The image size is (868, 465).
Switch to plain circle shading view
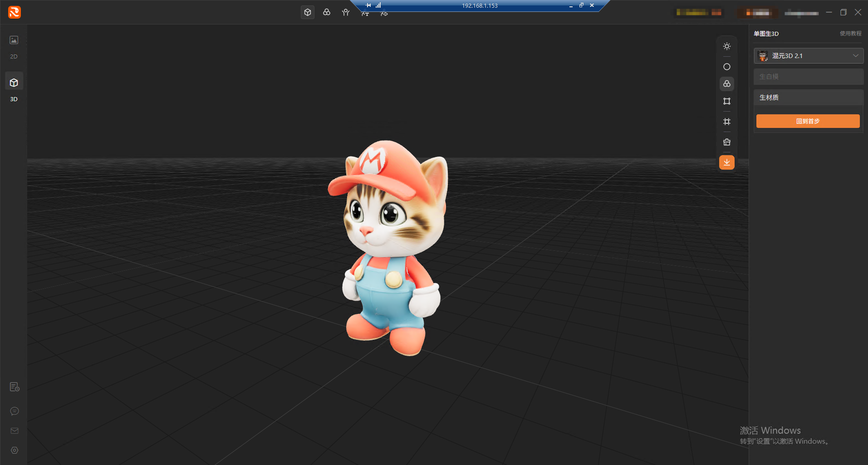[x=727, y=67]
